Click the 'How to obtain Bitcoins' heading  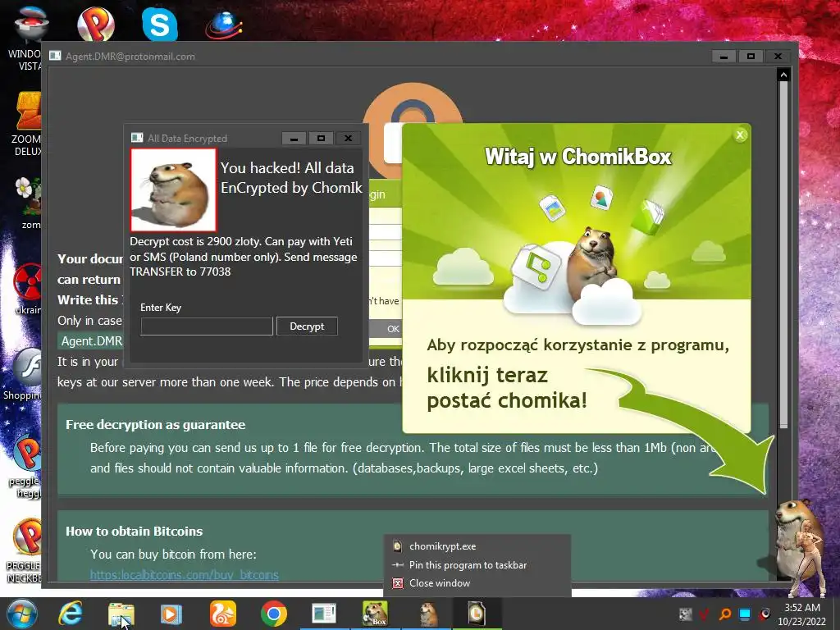[x=134, y=532]
